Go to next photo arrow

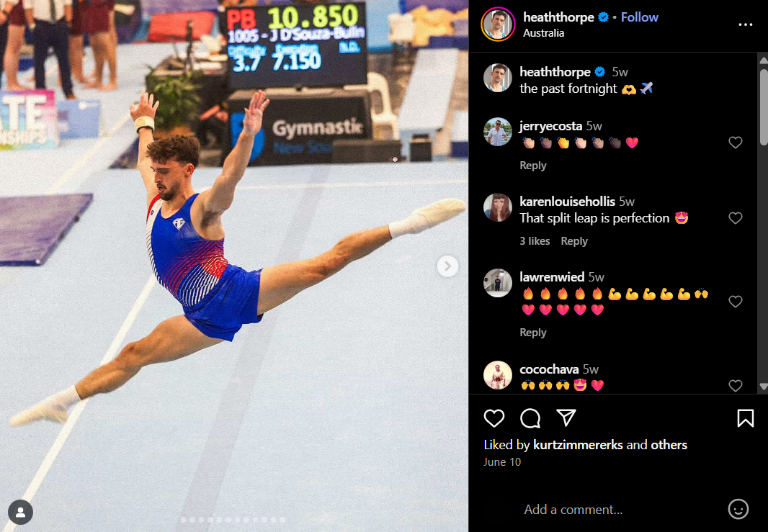point(447,266)
